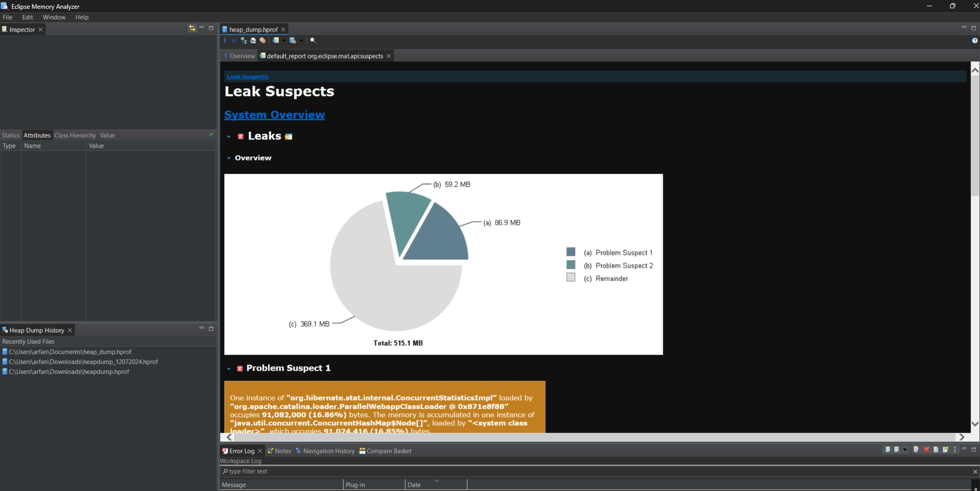Click the report scroll-right arrow
Screen dimensions: 980x491
(961, 437)
